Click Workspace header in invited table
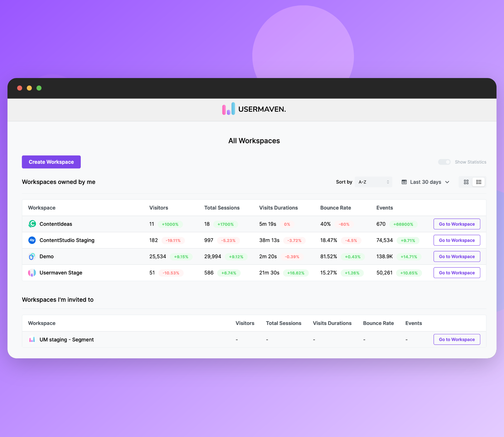This screenshot has width=504, height=437. coord(41,323)
